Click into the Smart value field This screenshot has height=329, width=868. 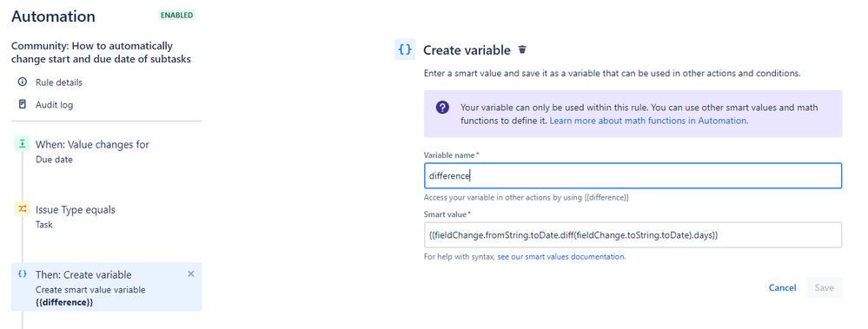(x=633, y=235)
